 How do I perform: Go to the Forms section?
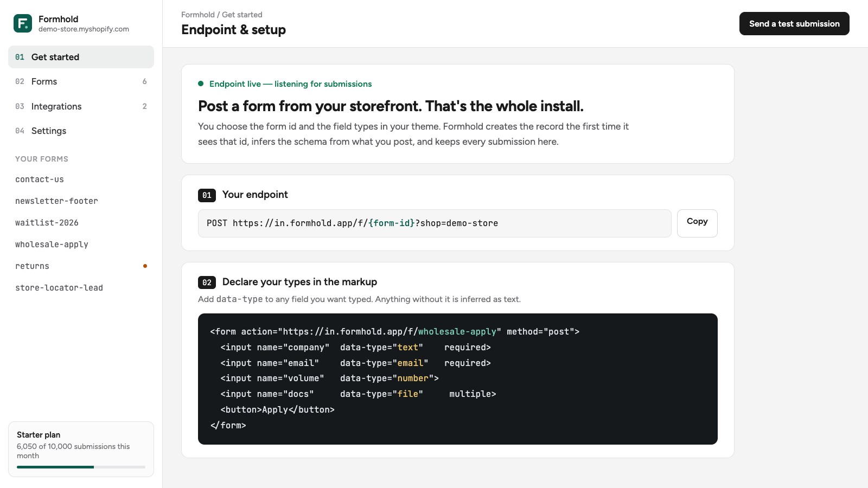click(x=81, y=81)
